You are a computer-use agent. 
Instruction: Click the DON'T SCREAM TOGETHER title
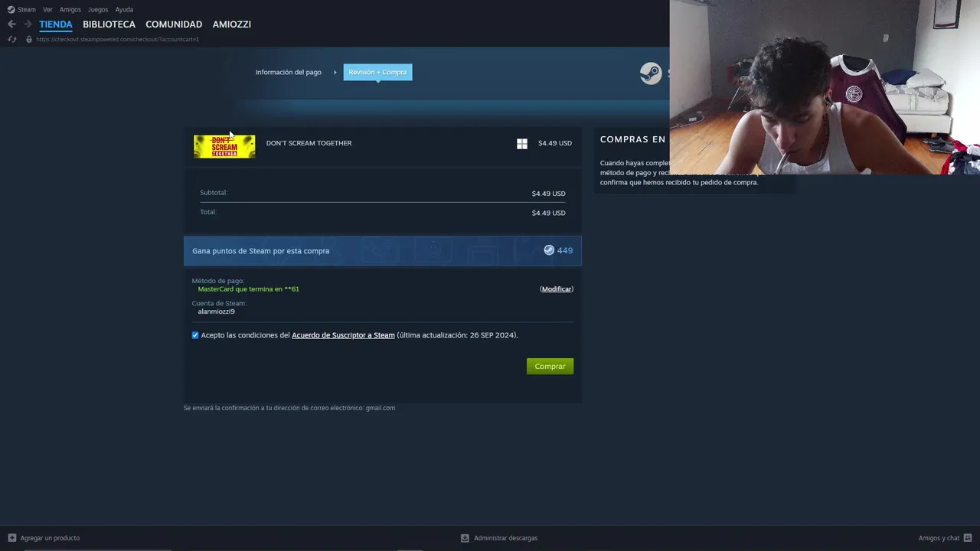pos(309,143)
